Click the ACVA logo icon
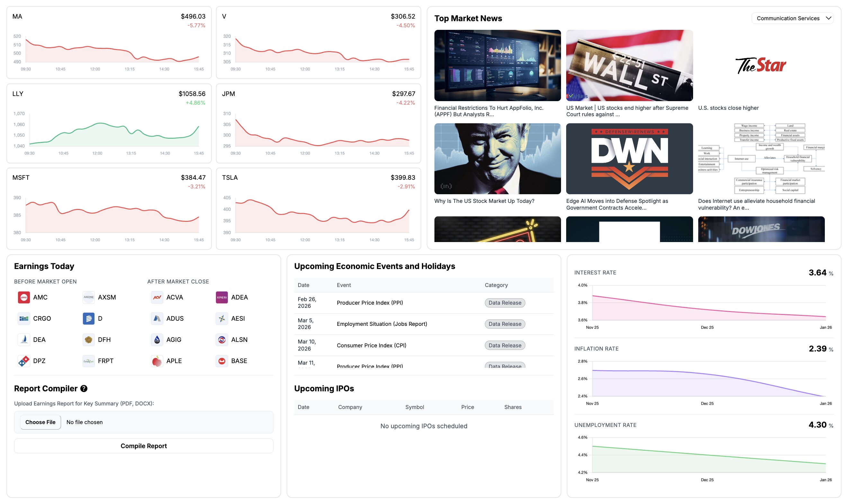 click(x=157, y=298)
